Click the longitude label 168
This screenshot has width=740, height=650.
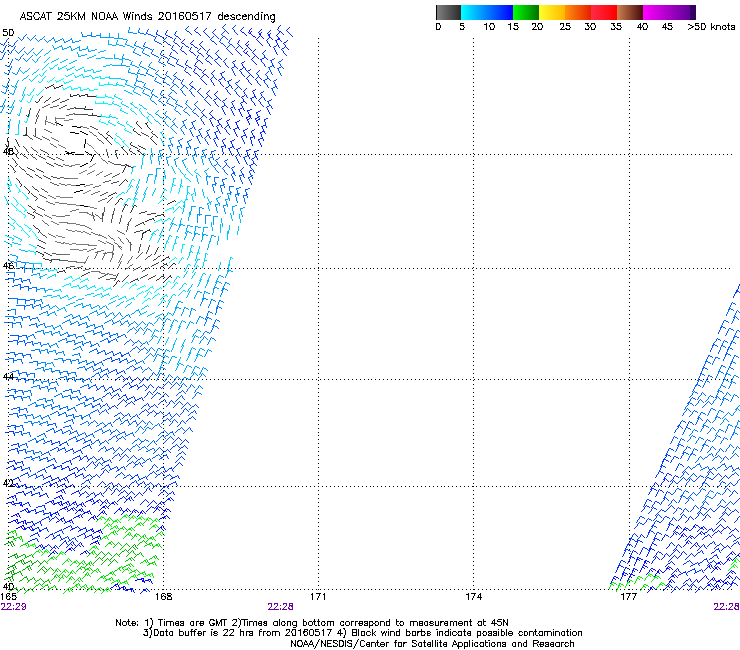163,597
